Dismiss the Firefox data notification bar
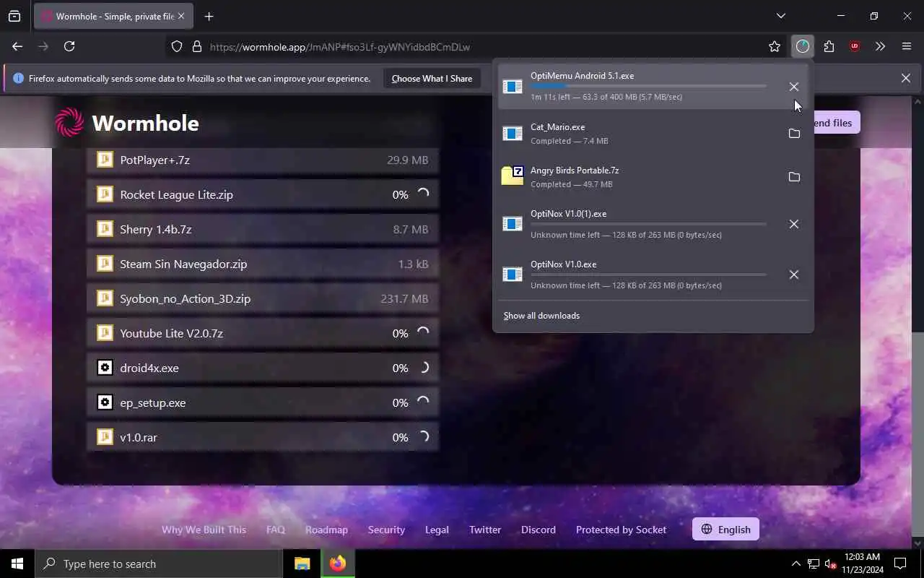This screenshot has width=924, height=578. (905, 78)
